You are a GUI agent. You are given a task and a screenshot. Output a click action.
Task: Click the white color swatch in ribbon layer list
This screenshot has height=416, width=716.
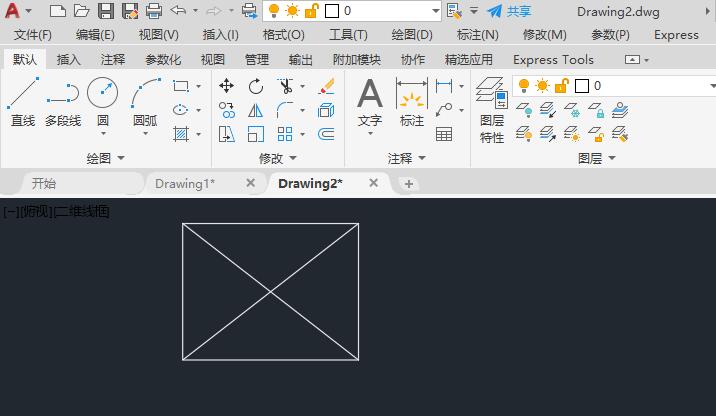pos(582,86)
